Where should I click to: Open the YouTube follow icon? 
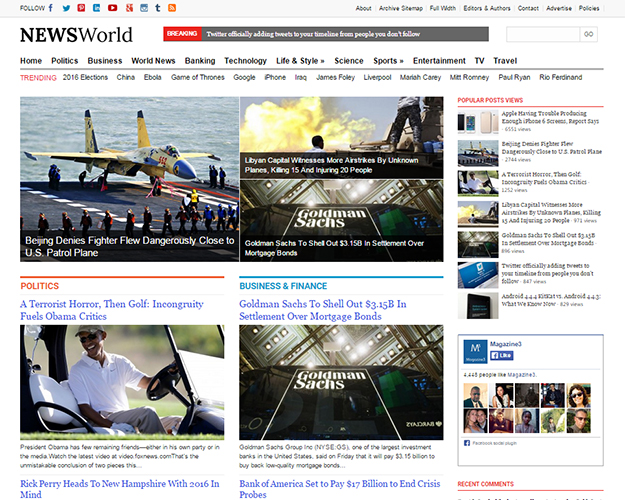[x=113, y=8]
